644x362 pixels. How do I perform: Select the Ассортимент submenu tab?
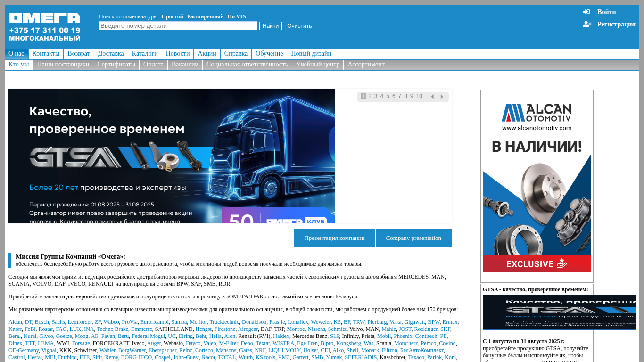click(366, 65)
